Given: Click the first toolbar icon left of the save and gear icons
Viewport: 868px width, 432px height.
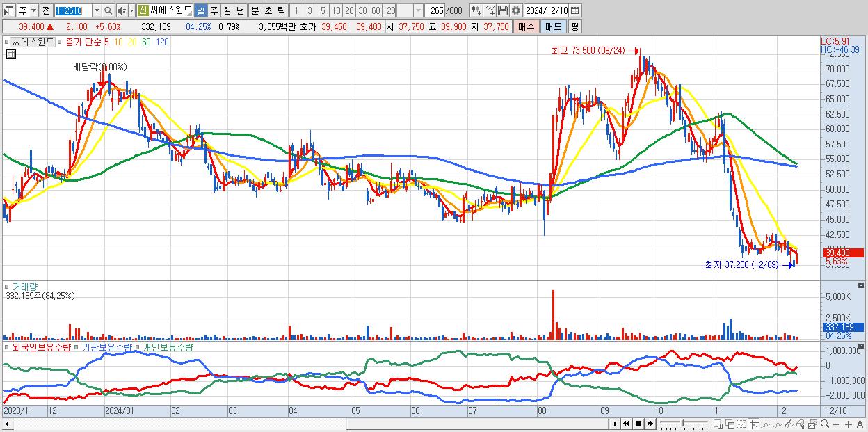Looking at the screenshot, I should click(476, 10).
